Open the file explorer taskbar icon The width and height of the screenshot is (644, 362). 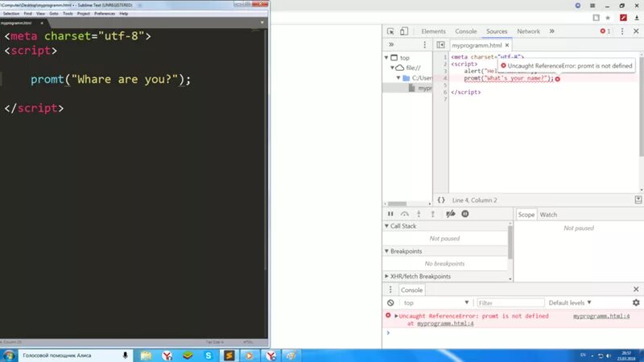tap(147, 356)
